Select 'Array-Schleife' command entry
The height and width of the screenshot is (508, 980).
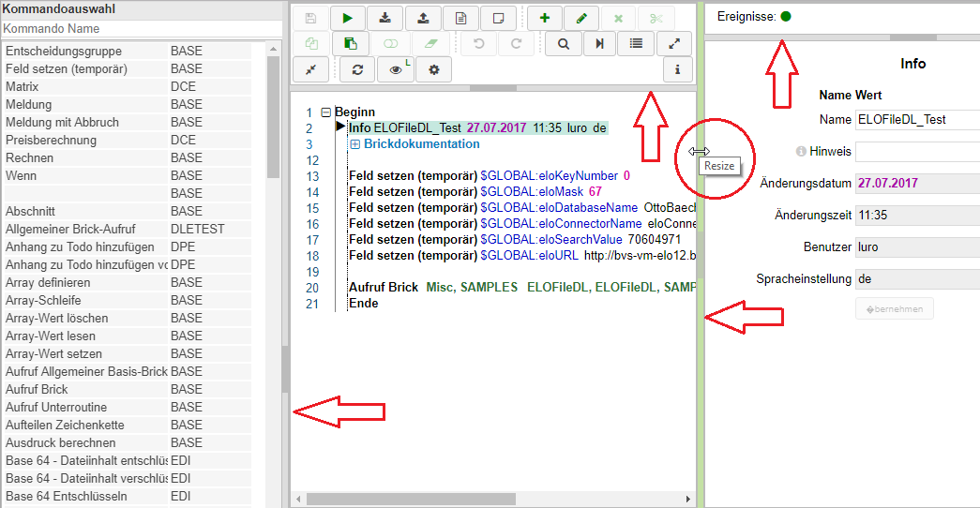point(43,300)
